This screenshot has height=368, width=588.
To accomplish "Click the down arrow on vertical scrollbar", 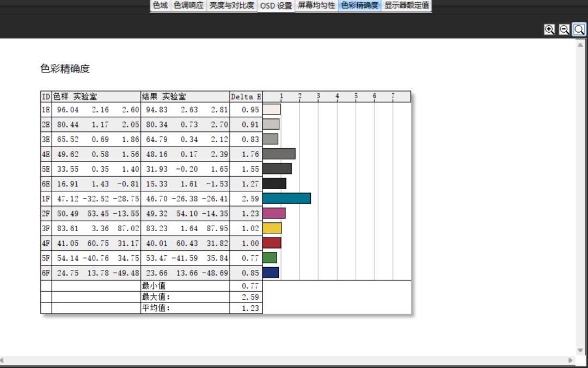I will coord(579,351).
